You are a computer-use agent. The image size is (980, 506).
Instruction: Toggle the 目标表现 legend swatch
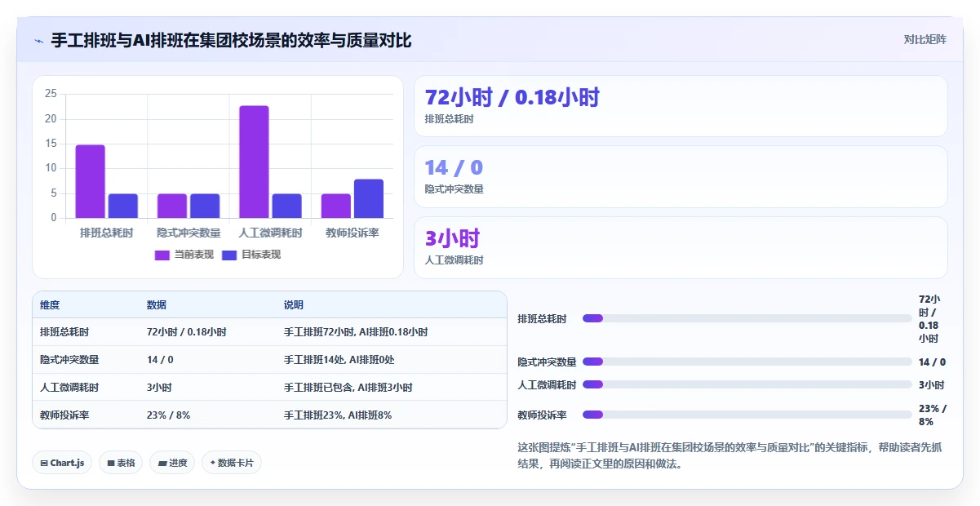coord(229,255)
